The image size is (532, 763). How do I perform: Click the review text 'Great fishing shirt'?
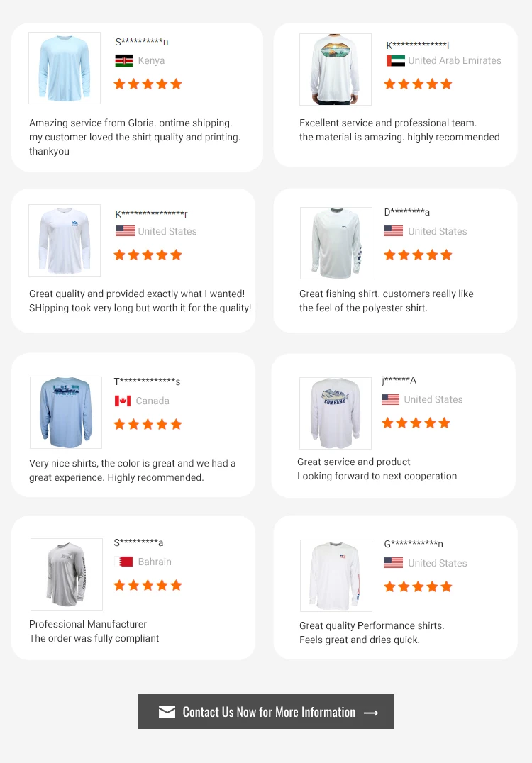tap(386, 294)
